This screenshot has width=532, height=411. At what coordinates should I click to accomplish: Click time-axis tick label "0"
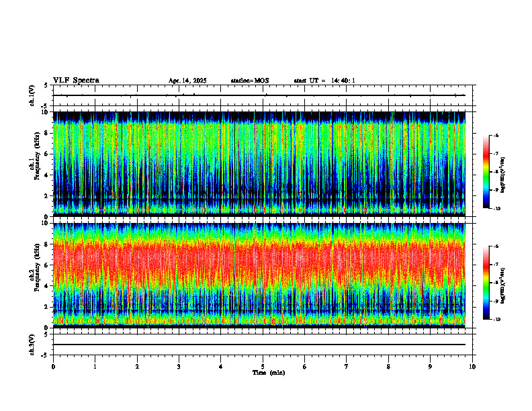pos(53,367)
